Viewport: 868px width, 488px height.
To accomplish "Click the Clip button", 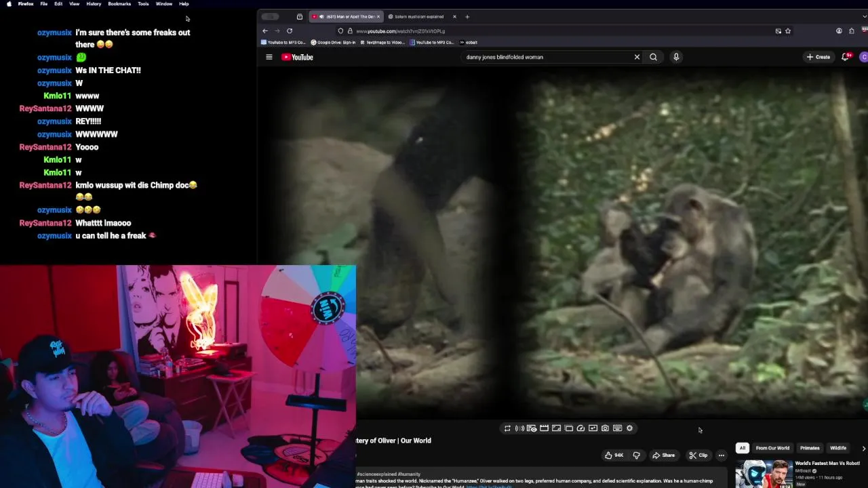I will click(x=698, y=455).
